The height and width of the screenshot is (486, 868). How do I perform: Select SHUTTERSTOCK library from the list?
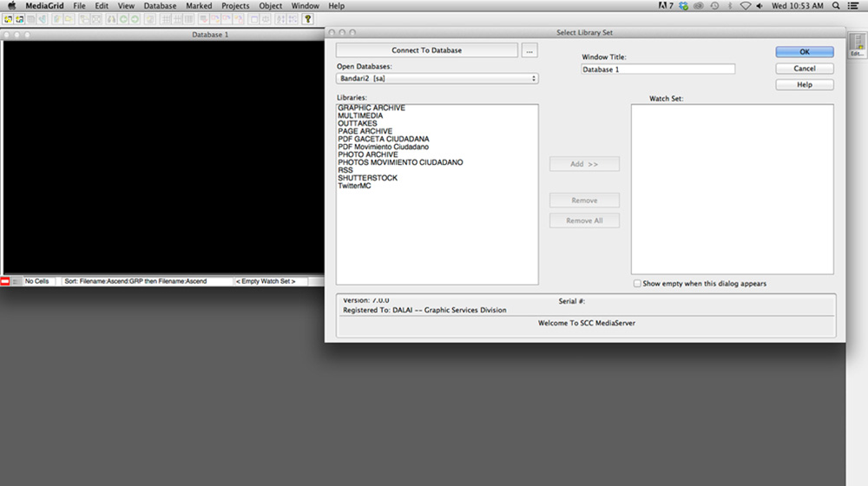(x=367, y=179)
